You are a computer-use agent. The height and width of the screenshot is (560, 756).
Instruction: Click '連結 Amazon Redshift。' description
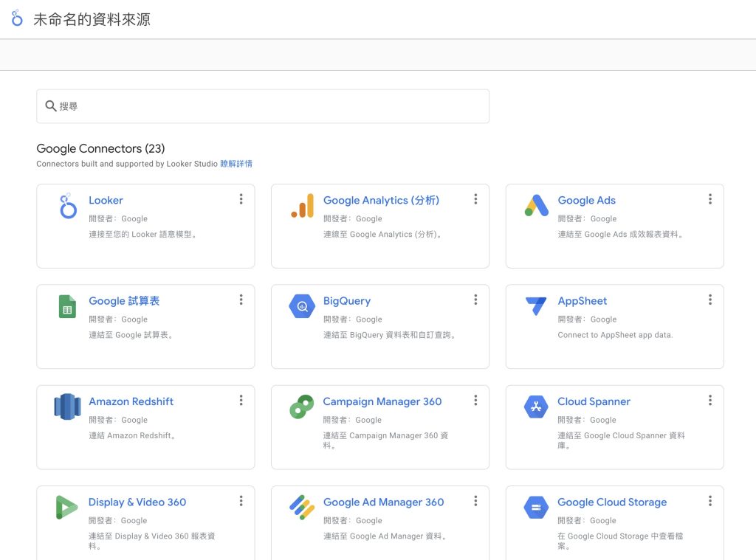[x=132, y=435]
